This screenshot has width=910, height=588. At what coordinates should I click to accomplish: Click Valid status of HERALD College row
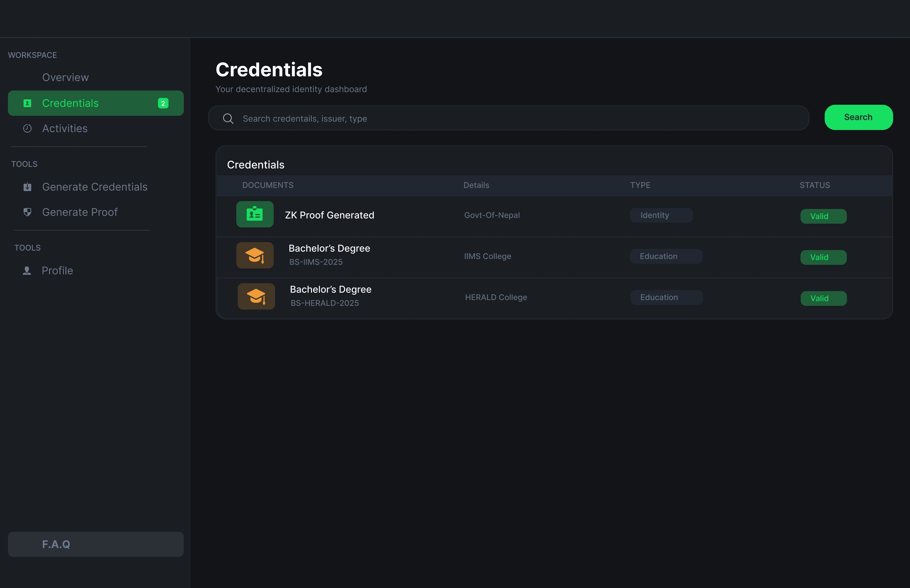[823, 298]
